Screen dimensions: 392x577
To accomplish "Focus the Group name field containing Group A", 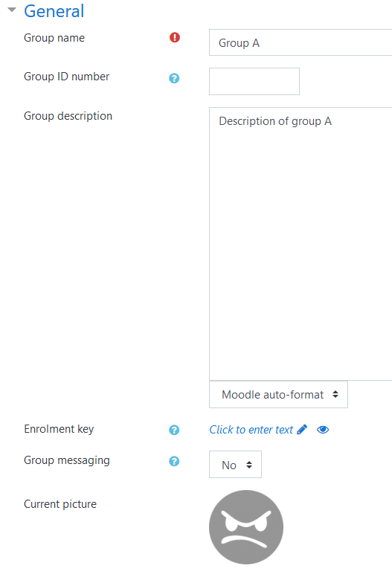I will pyautogui.click(x=301, y=42).
